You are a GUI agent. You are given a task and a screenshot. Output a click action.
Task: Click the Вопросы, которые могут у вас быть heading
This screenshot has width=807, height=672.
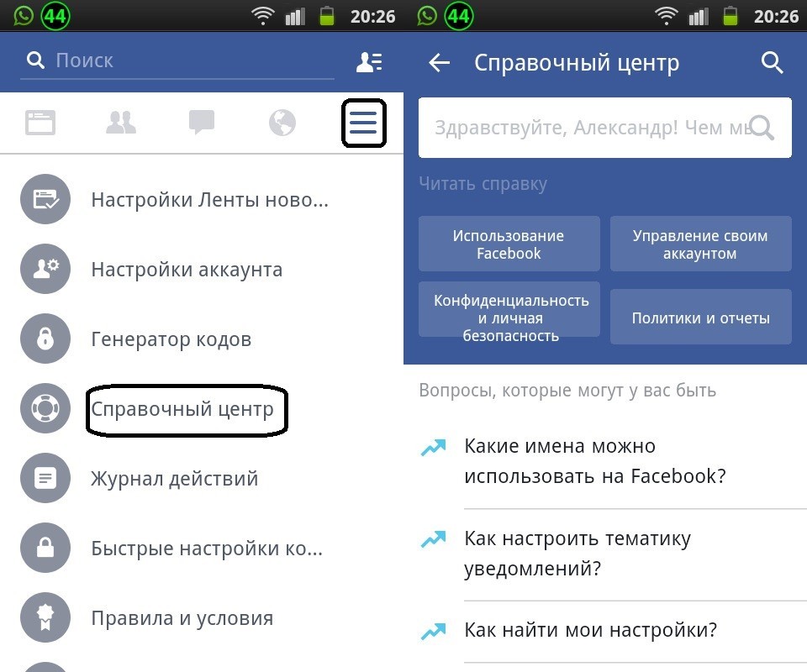(x=567, y=391)
